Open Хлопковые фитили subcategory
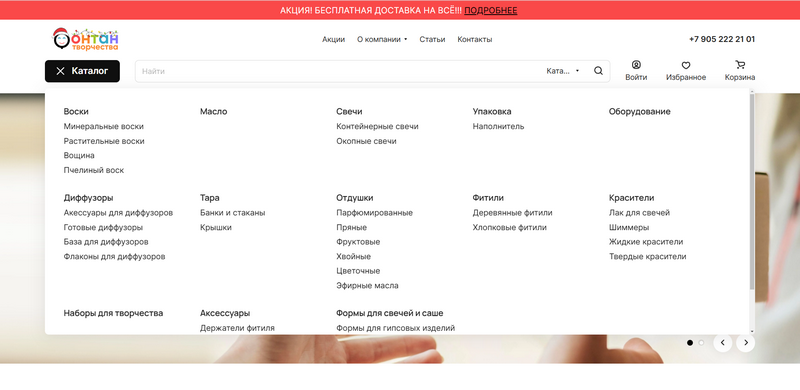The width and height of the screenshot is (800, 390). (509, 227)
